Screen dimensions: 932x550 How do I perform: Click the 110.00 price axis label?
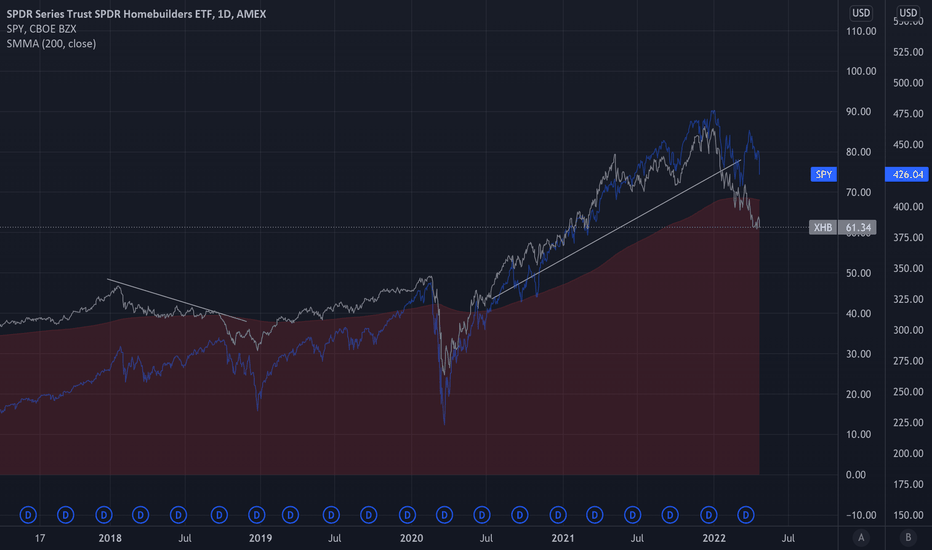point(861,31)
